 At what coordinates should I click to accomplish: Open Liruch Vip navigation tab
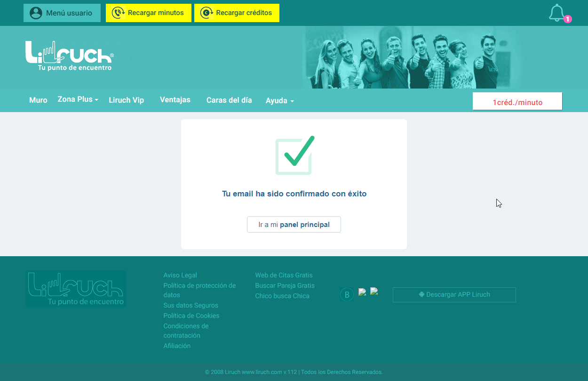click(x=127, y=100)
